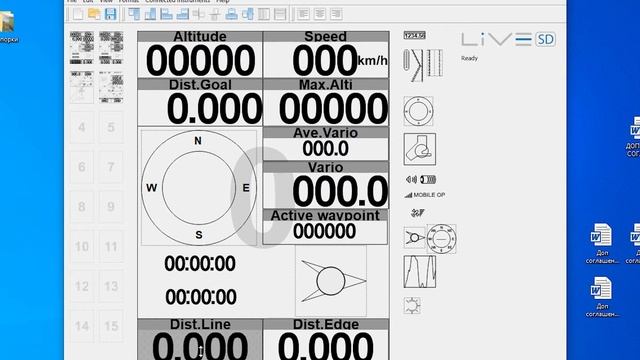
Task: Select the Vario 000.0 field on canvas
Action: click(326, 185)
